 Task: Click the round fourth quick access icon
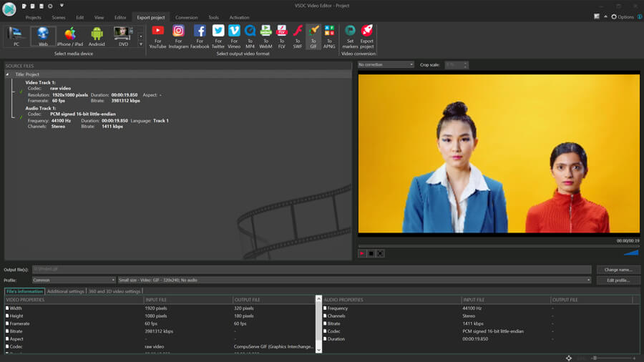(50, 6)
